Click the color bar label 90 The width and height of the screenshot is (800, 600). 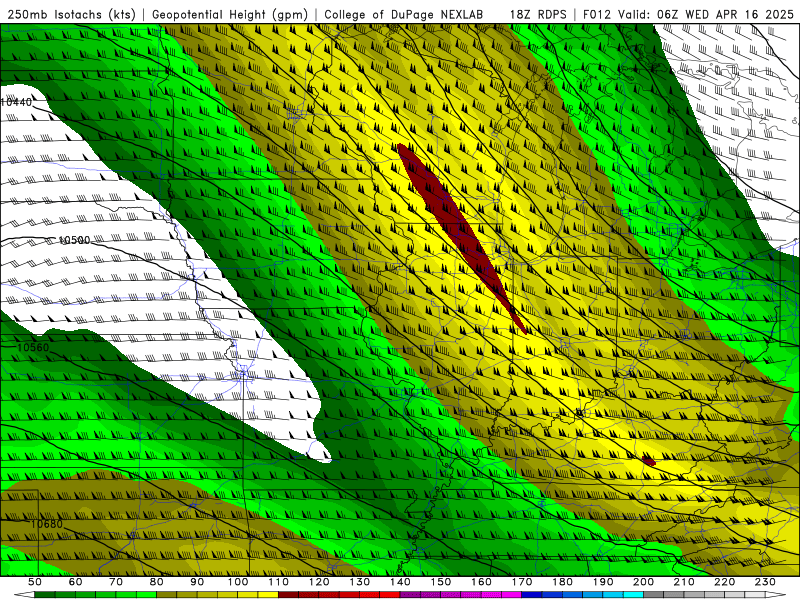(197, 582)
